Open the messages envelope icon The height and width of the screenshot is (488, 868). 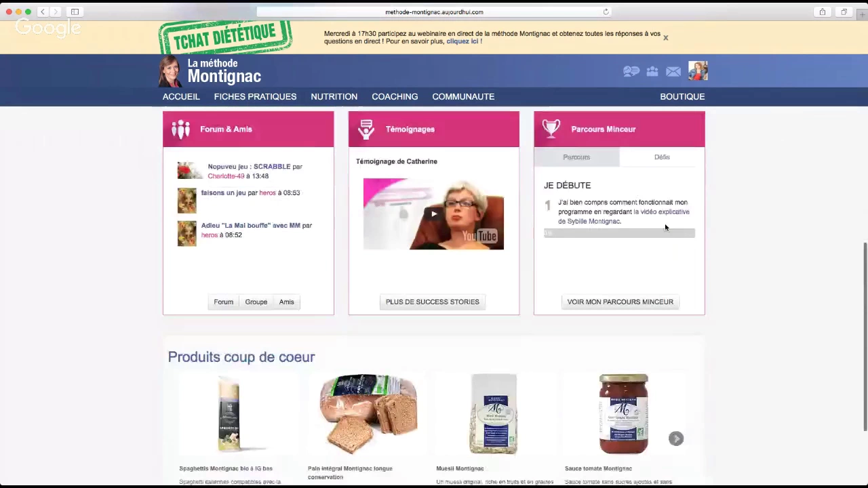click(x=673, y=71)
